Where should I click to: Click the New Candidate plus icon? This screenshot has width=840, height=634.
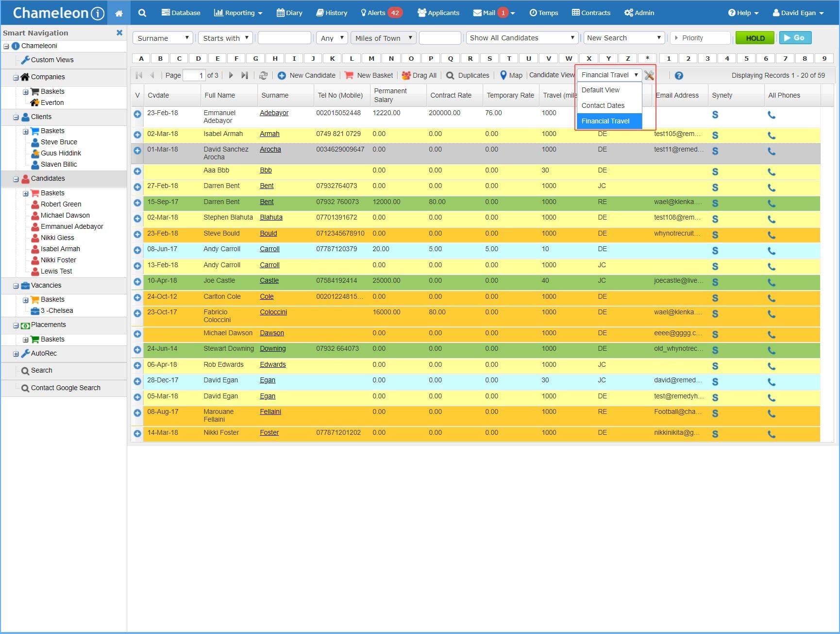pos(282,75)
